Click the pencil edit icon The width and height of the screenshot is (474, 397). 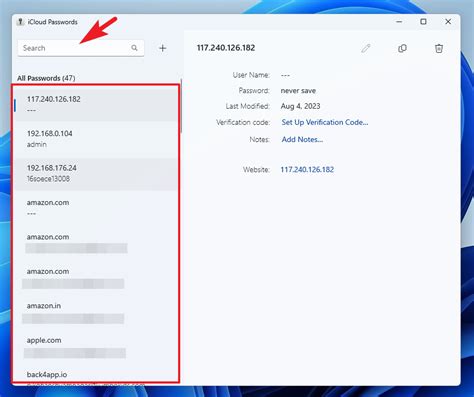point(366,48)
